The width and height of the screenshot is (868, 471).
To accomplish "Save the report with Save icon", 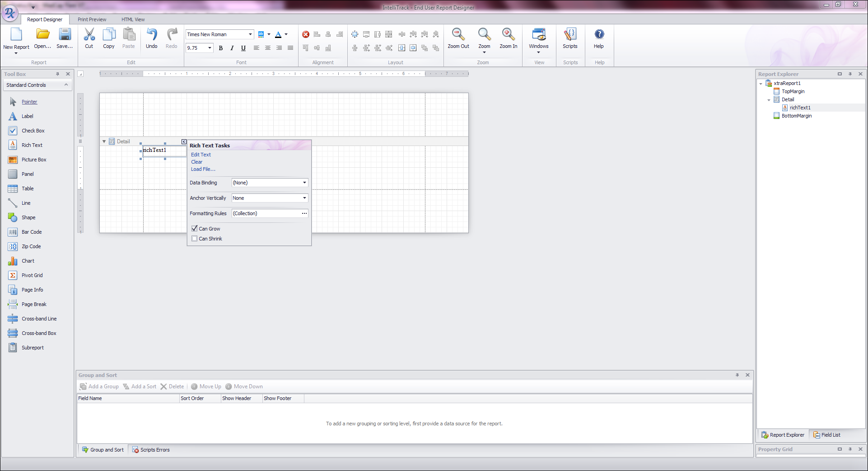I will (x=65, y=35).
